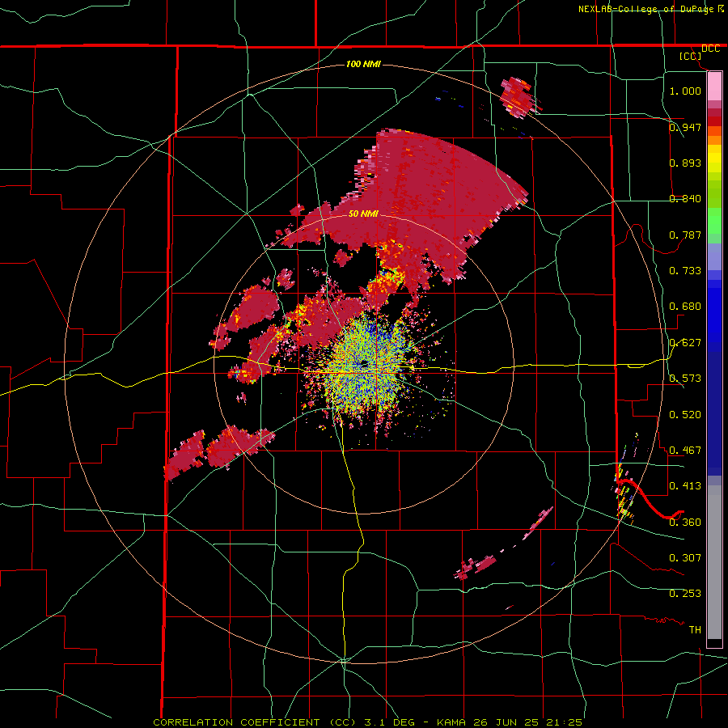Click the 100 NMI range ring label

(x=363, y=64)
